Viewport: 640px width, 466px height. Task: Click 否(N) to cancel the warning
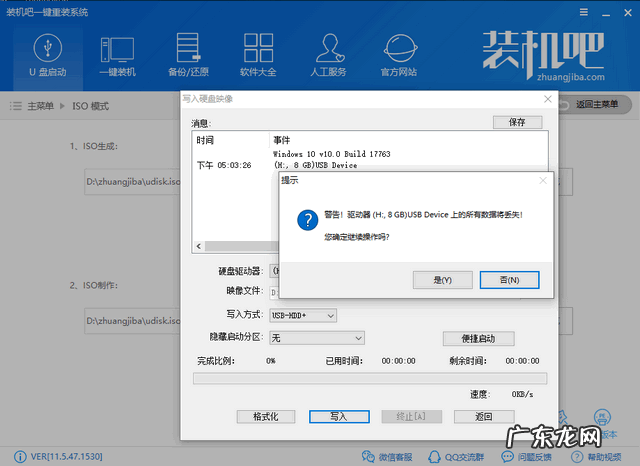coord(509,280)
